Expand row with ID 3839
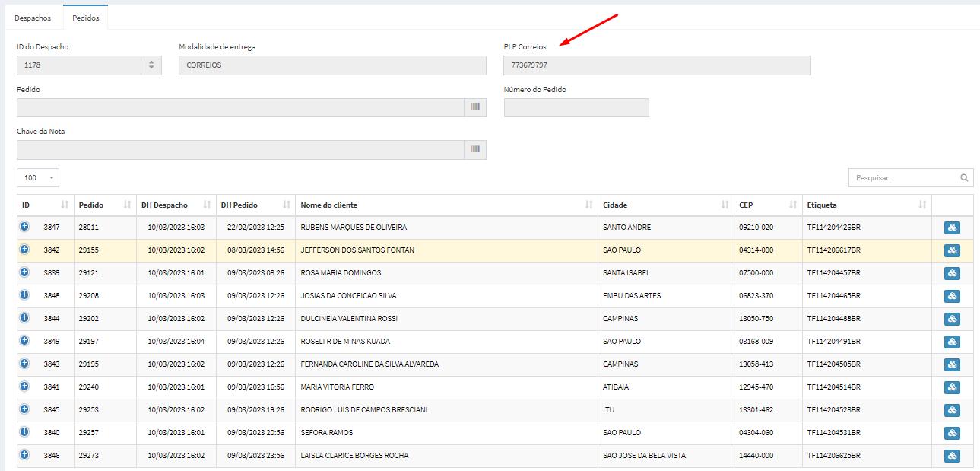 tap(24, 272)
